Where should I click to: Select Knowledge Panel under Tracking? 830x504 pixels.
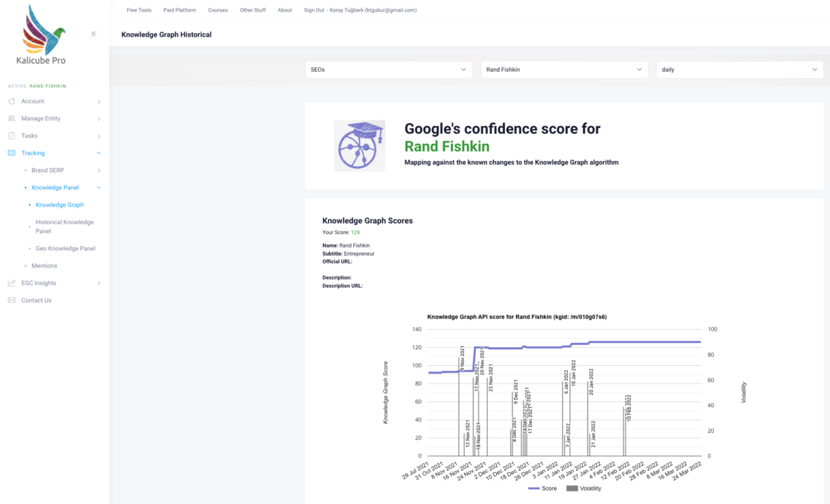tap(54, 187)
